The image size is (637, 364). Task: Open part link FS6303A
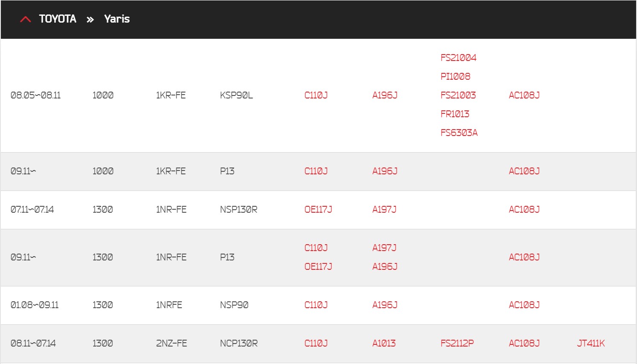point(459,133)
